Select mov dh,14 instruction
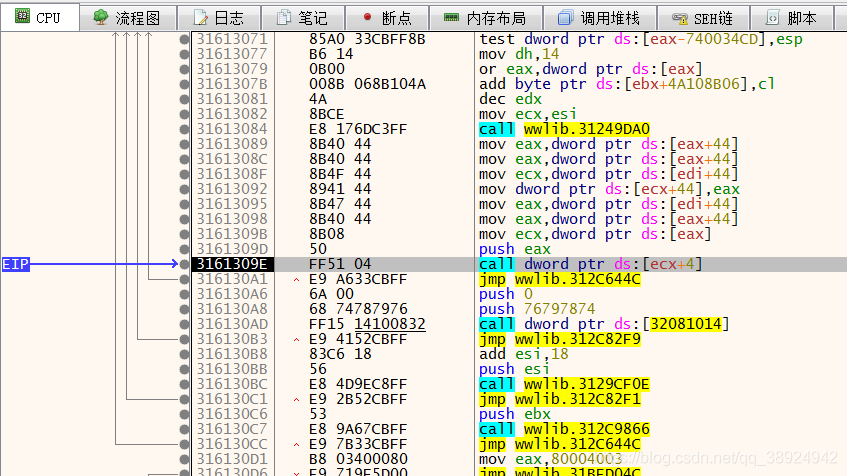847x476 pixels. point(519,54)
